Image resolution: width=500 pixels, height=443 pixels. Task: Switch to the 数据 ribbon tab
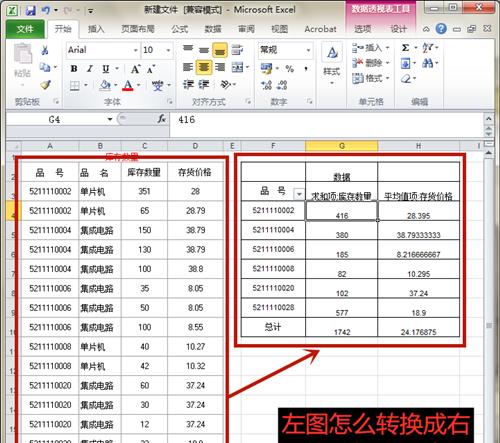point(213,29)
